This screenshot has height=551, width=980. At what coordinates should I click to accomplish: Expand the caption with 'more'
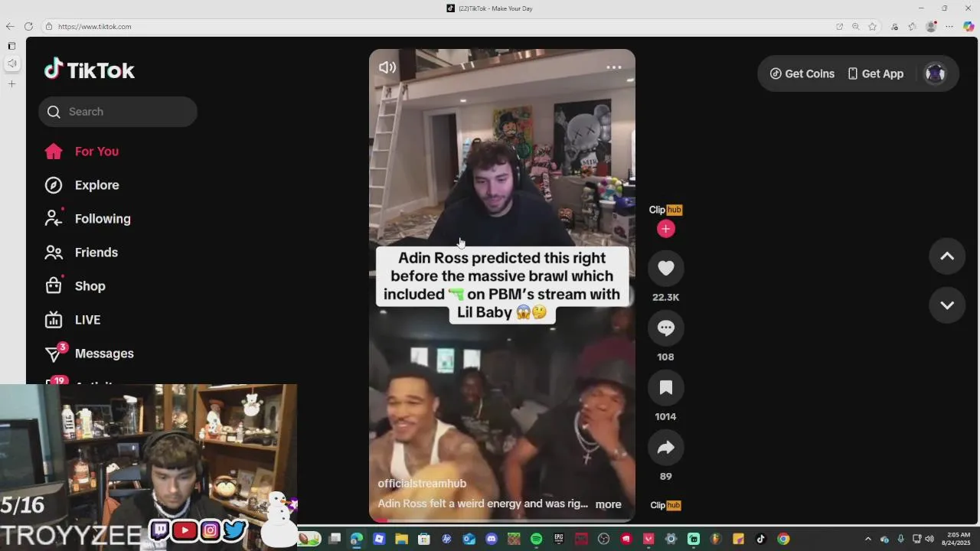click(609, 504)
